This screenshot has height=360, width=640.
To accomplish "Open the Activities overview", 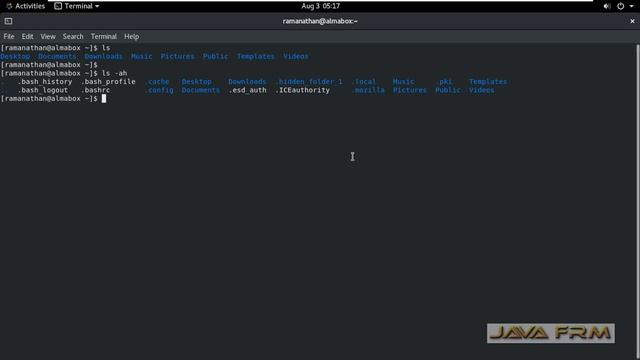I will [x=26, y=6].
